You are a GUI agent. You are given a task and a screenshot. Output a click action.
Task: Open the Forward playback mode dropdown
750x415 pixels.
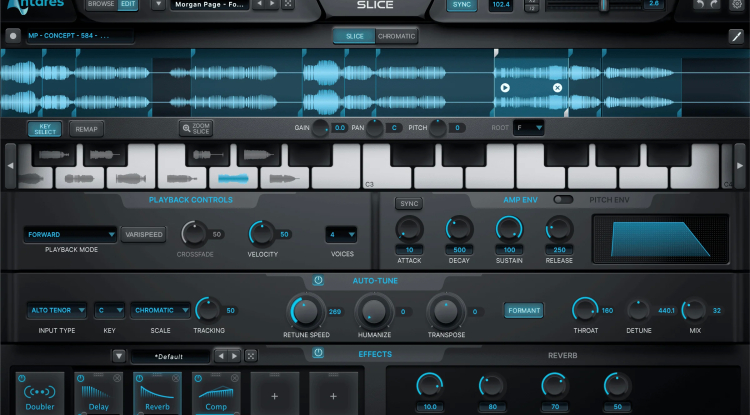[x=70, y=234]
